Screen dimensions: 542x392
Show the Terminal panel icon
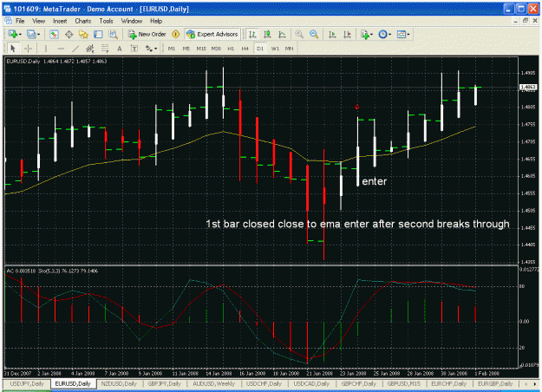[98, 34]
